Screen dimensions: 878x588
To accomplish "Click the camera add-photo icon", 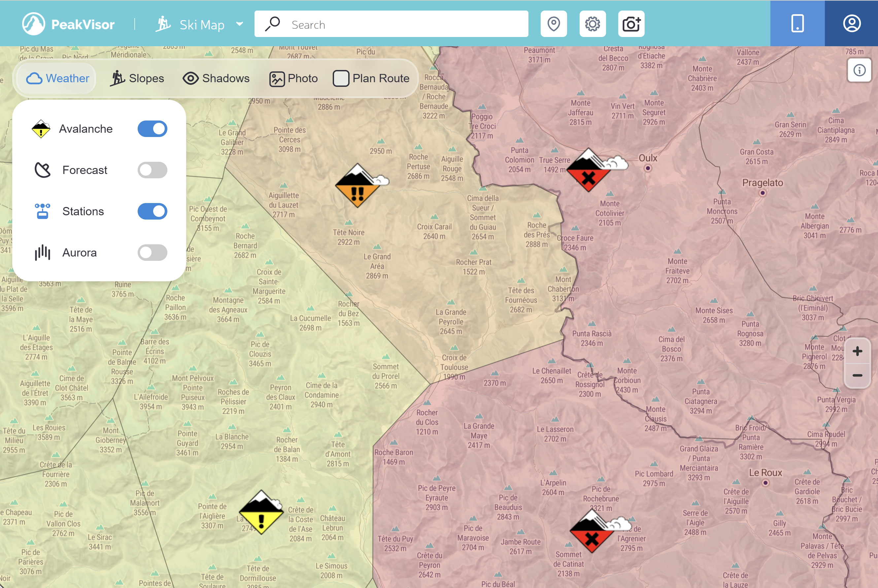I will pyautogui.click(x=631, y=24).
